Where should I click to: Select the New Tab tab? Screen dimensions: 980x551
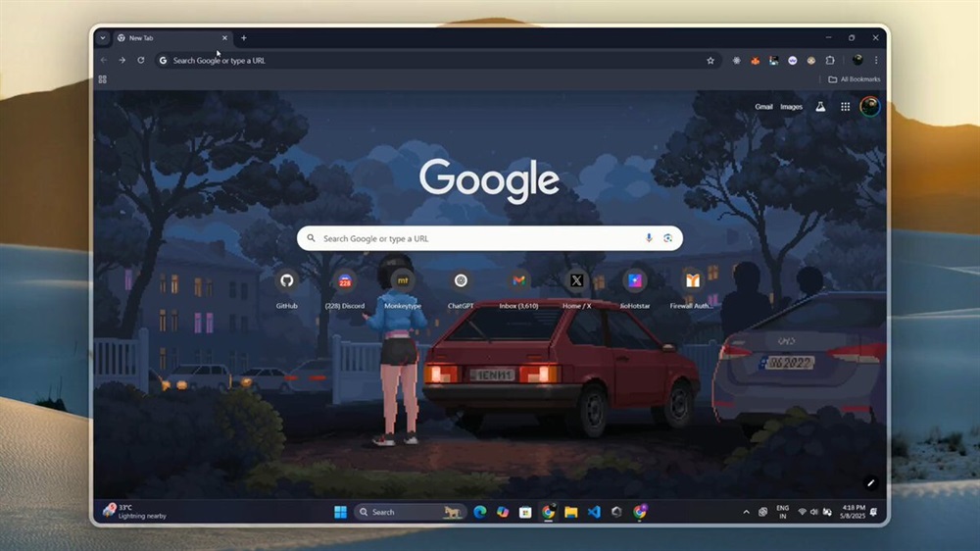171,38
